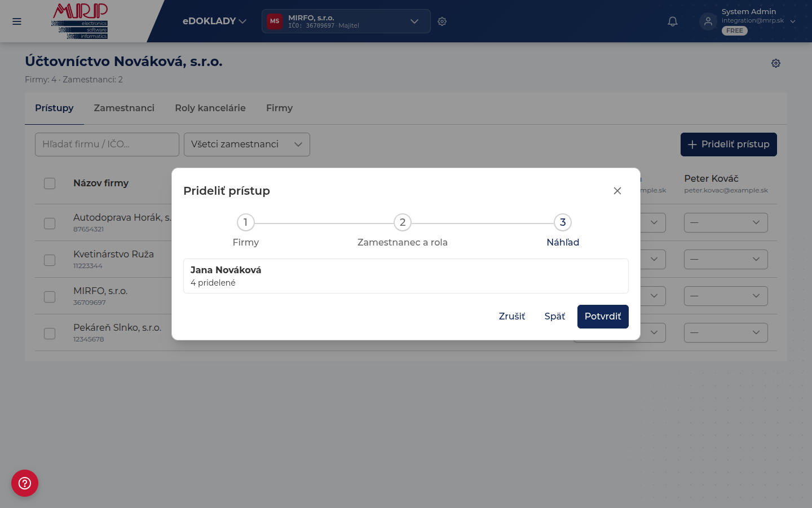
Task: Expand the eDOKLADY module dropdown
Action: [214, 21]
